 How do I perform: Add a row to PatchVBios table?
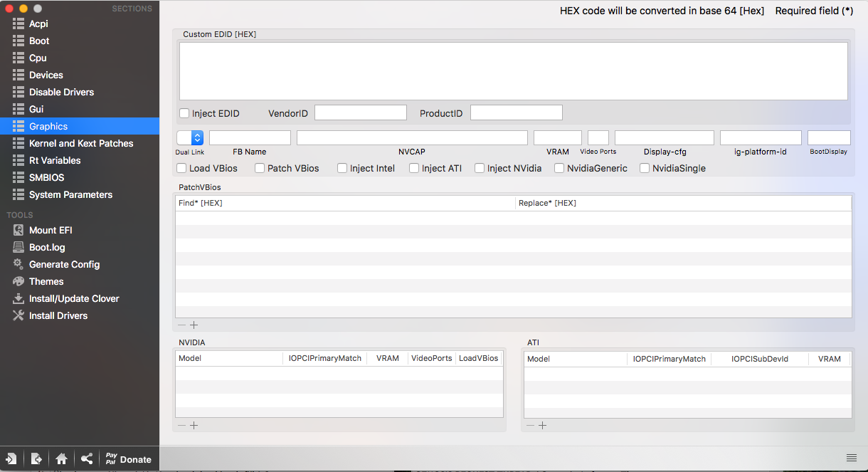[194, 325]
